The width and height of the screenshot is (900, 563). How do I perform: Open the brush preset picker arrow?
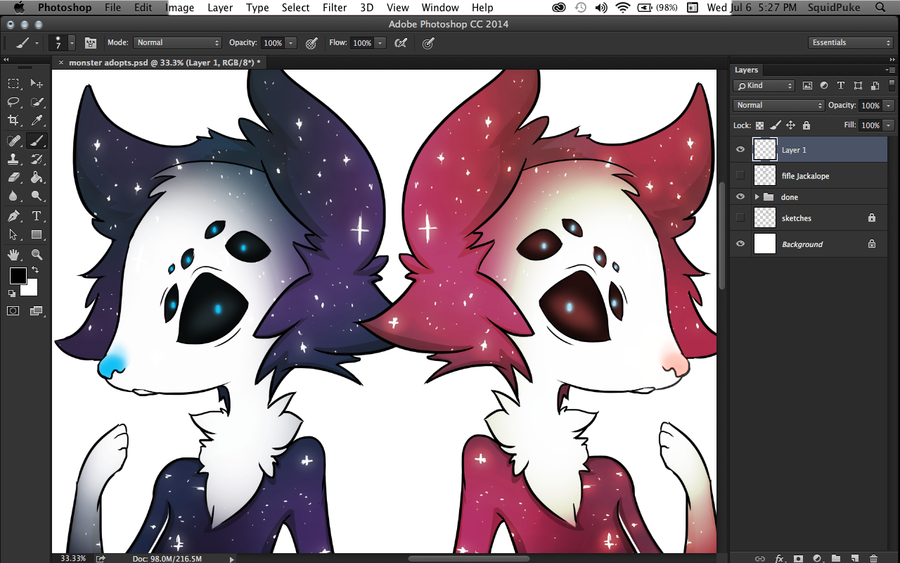[72, 43]
